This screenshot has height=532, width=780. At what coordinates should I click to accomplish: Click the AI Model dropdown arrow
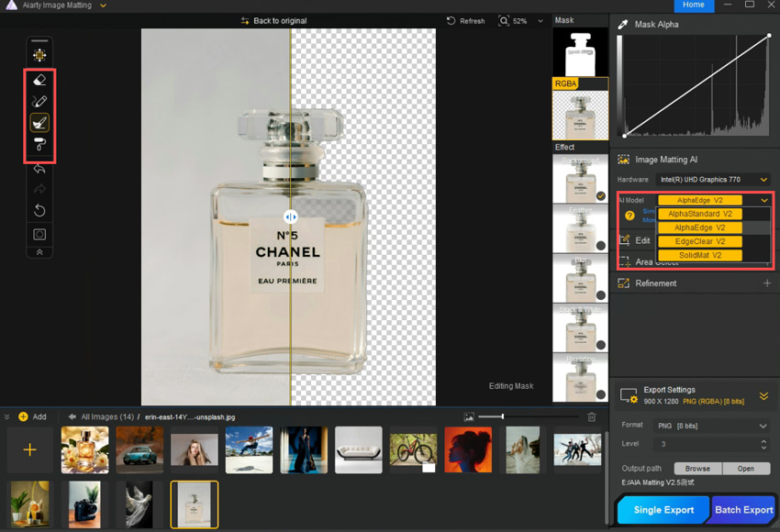point(764,200)
